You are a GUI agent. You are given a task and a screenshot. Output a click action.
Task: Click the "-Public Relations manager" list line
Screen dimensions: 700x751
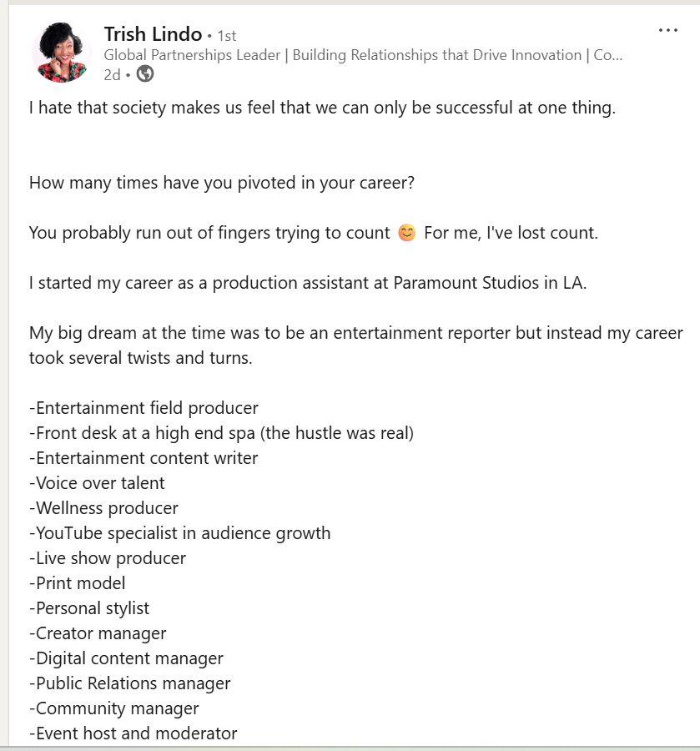129,683
